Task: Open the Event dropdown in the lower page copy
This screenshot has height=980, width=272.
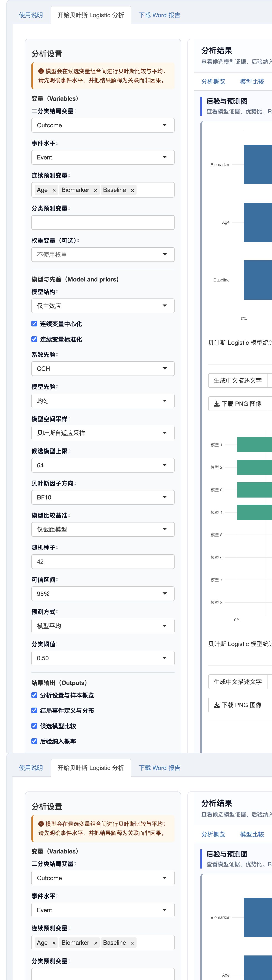Action: coord(103,910)
